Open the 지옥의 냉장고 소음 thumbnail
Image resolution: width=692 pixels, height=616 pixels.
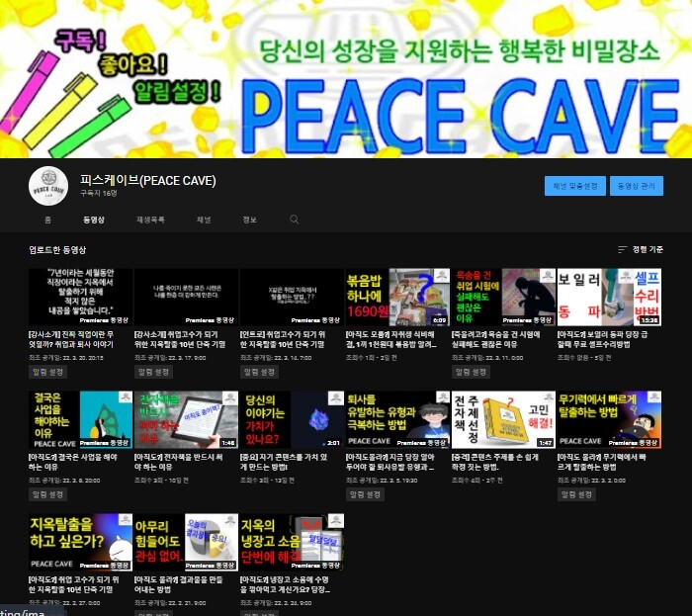(292, 542)
